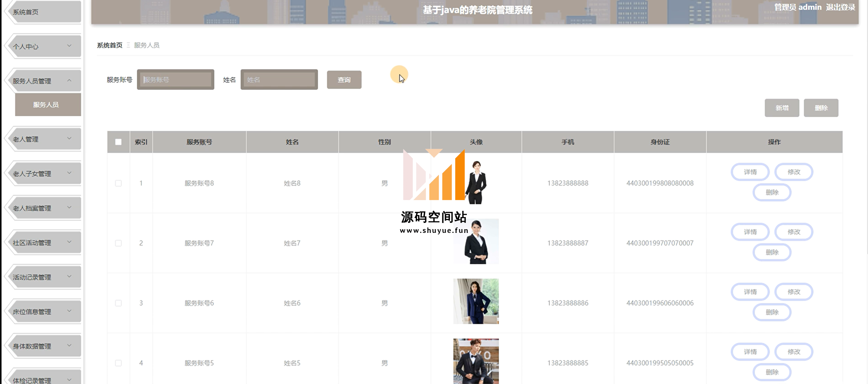Toggle the select-all checkbox in table header
The width and height of the screenshot is (868, 384).
[x=118, y=142]
